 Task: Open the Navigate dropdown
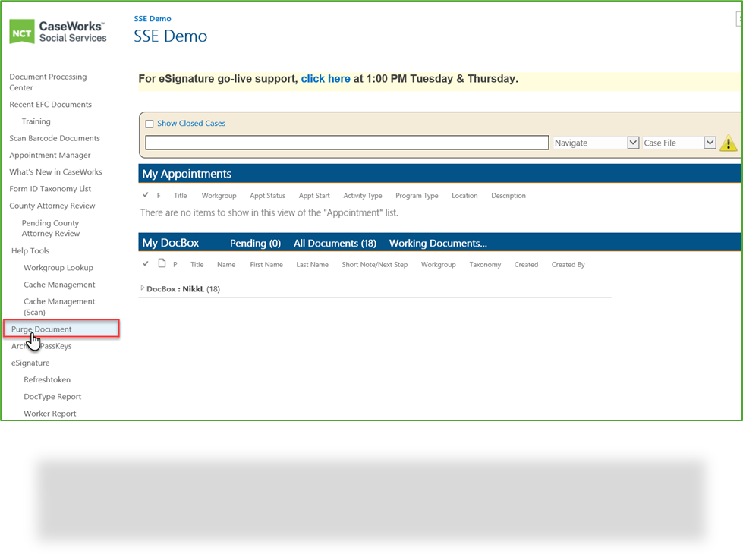click(x=596, y=143)
